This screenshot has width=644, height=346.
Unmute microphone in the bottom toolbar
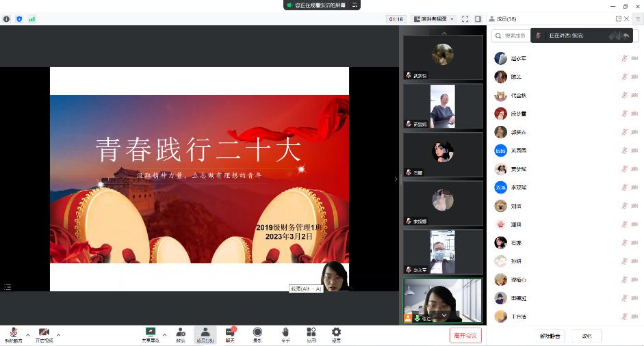pos(14,334)
